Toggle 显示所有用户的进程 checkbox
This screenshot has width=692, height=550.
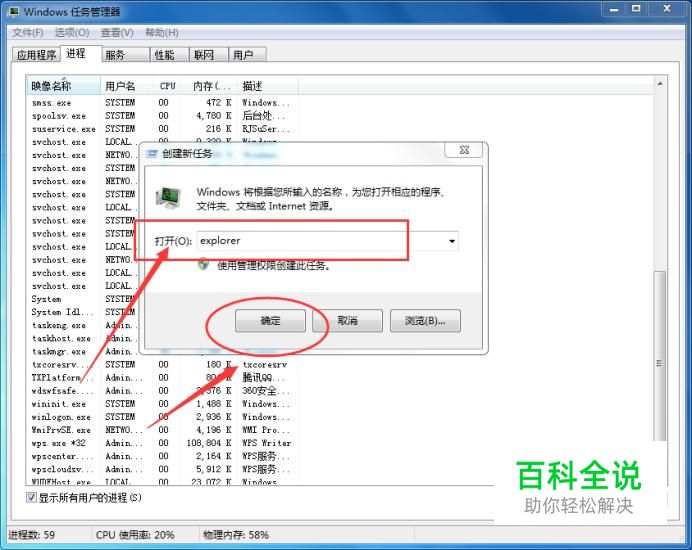tap(31, 497)
